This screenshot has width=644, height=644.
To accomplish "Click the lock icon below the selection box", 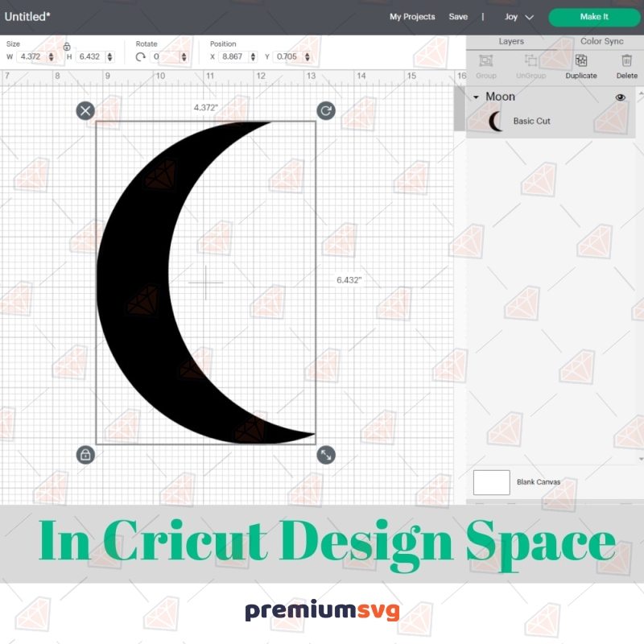I will (x=85, y=455).
